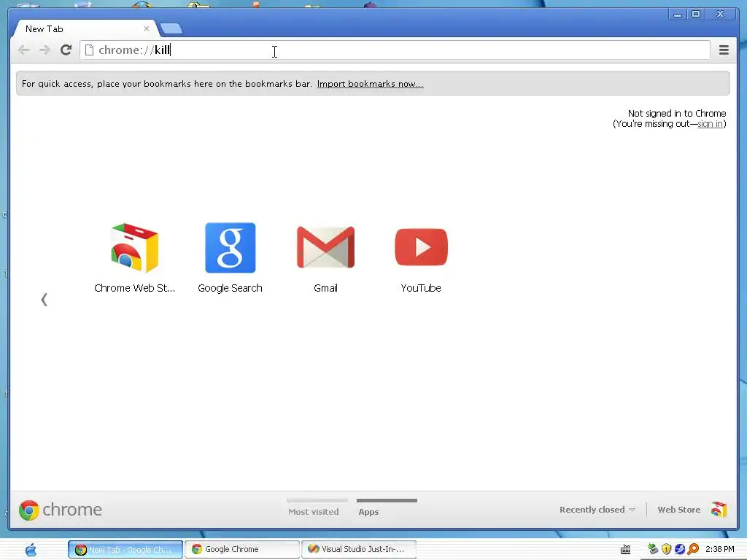Click Import bookmarks now link
Viewport: 747px width, 560px height.
tap(370, 84)
